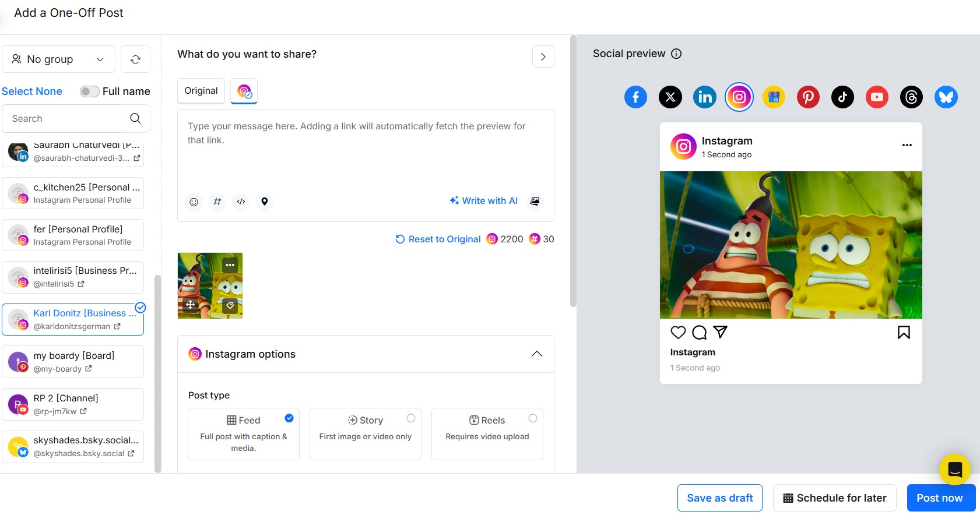The width and height of the screenshot is (980, 515).
Task: Open social preview info icon
Action: coord(676,54)
